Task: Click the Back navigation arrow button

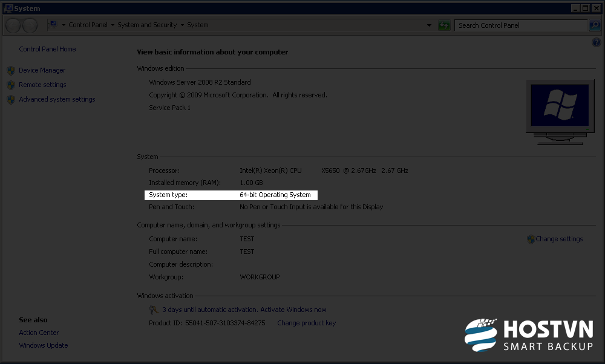Action: pos(13,26)
